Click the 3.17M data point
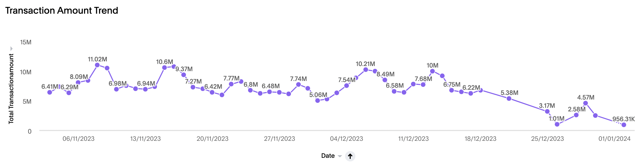644x164 pixels. point(547,111)
